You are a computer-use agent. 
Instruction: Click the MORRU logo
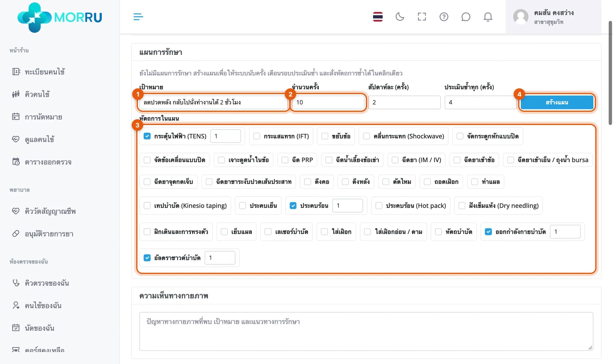pos(59,17)
